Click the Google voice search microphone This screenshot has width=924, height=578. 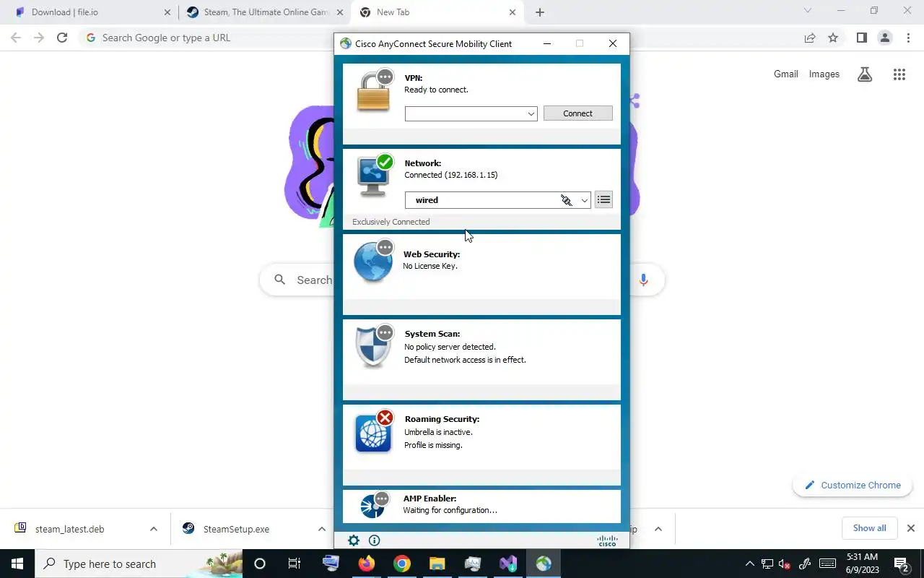pyautogui.click(x=643, y=280)
